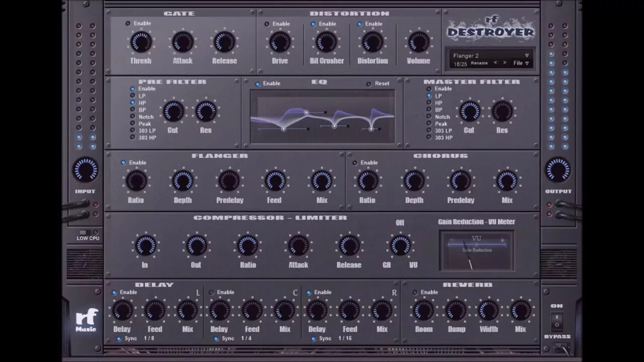Viewport: 644px width, 362px height.
Task: Toggle the Delay R Enable light
Action: pos(309,292)
